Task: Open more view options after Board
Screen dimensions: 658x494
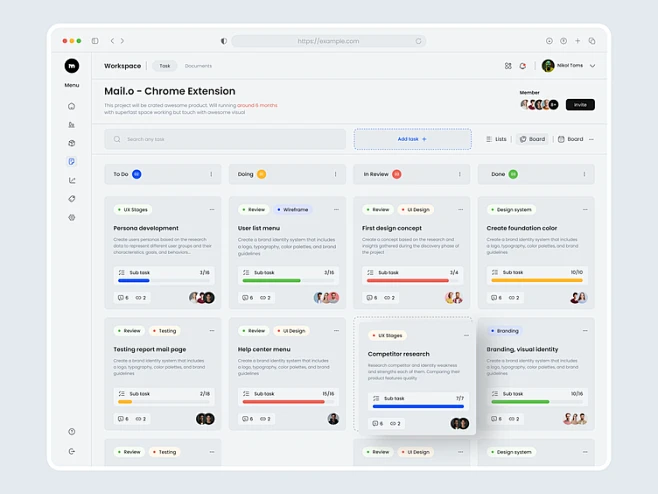Action: tap(591, 139)
